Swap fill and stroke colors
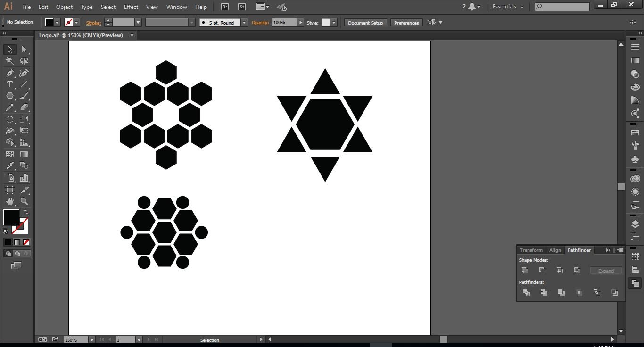644x347 pixels. pyautogui.click(x=26, y=212)
